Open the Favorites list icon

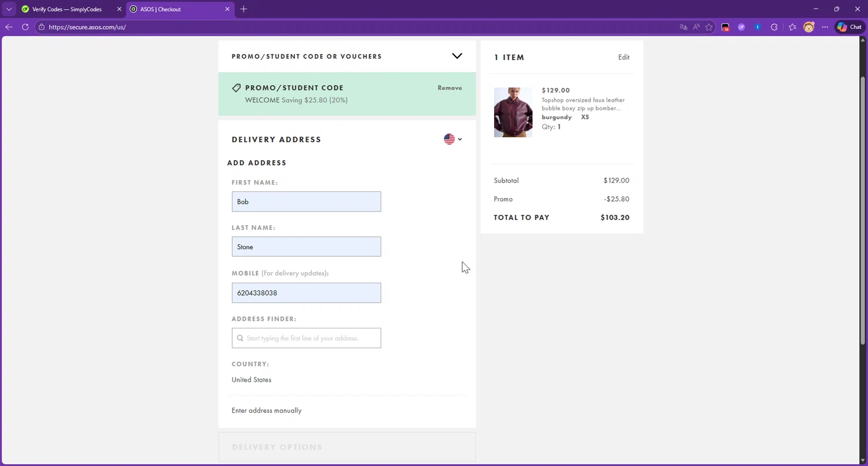pos(792,27)
